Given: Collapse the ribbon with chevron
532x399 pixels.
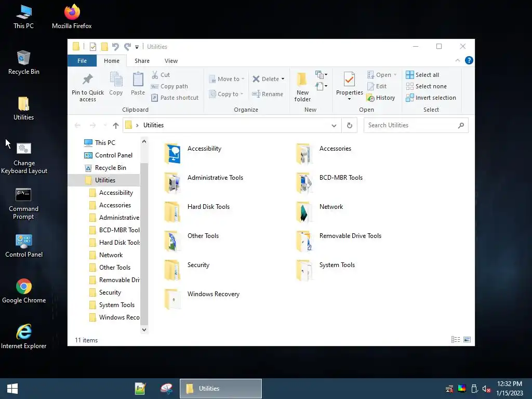Looking at the screenshot, I should (x=458, y=60).
